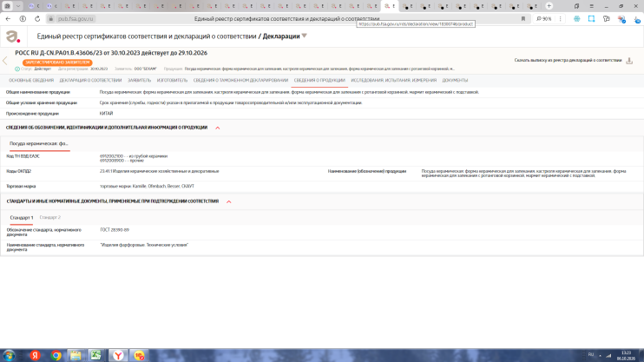Click 'Скачать выписку из реестра деклараций' link
Screen dimensions: 644x362
click(568, 60)
